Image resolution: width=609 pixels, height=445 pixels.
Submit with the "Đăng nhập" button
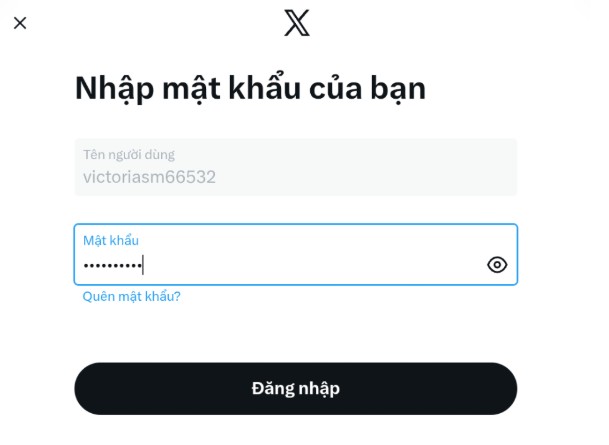coord(296,389)
